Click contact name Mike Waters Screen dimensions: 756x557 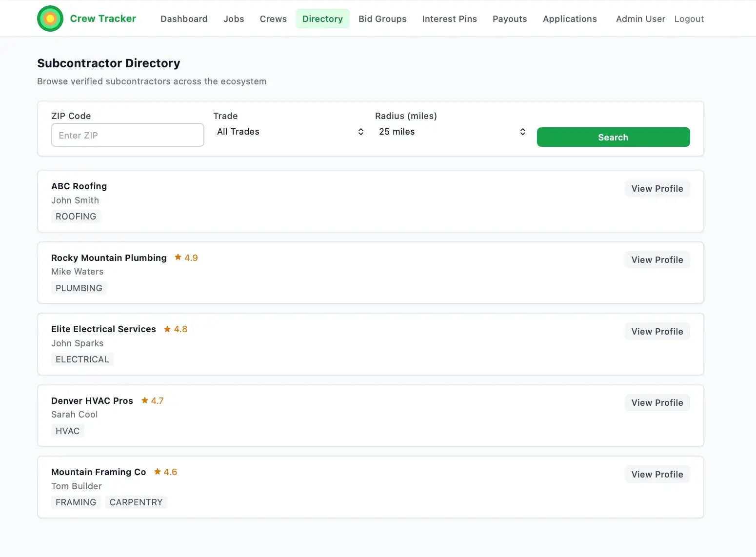point(77,272)
